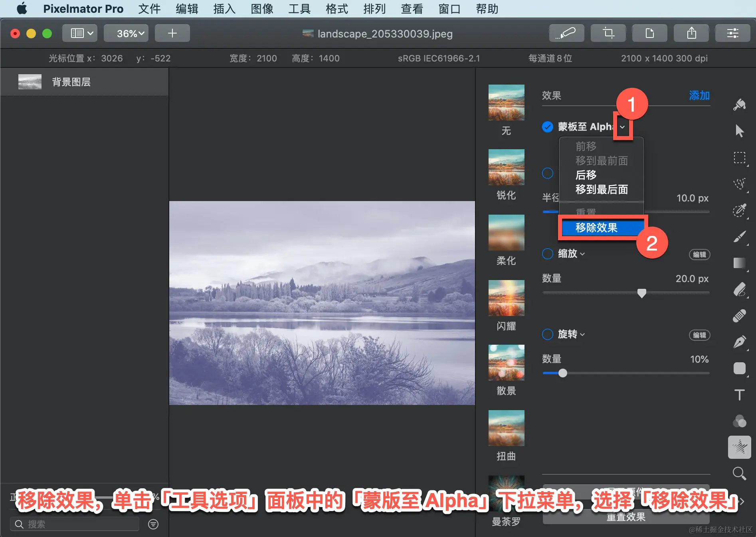Select the 柔化 effect preset thumbnail
This screenshot has height=537, width=756.
506,233
